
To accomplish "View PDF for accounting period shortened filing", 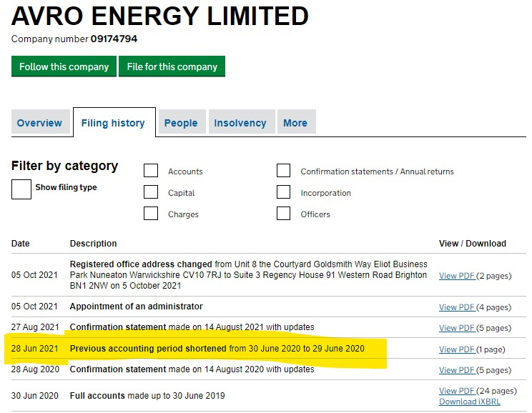I will click(x=457, y=349).
